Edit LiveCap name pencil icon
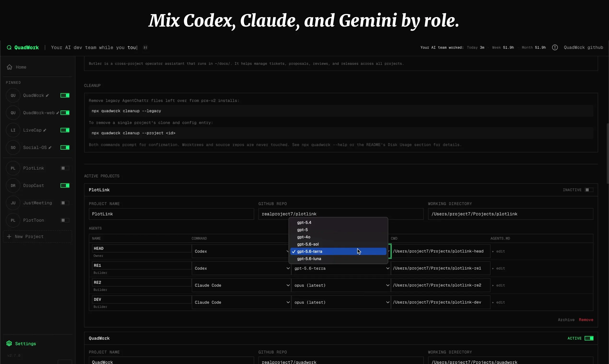 [45, 130]
